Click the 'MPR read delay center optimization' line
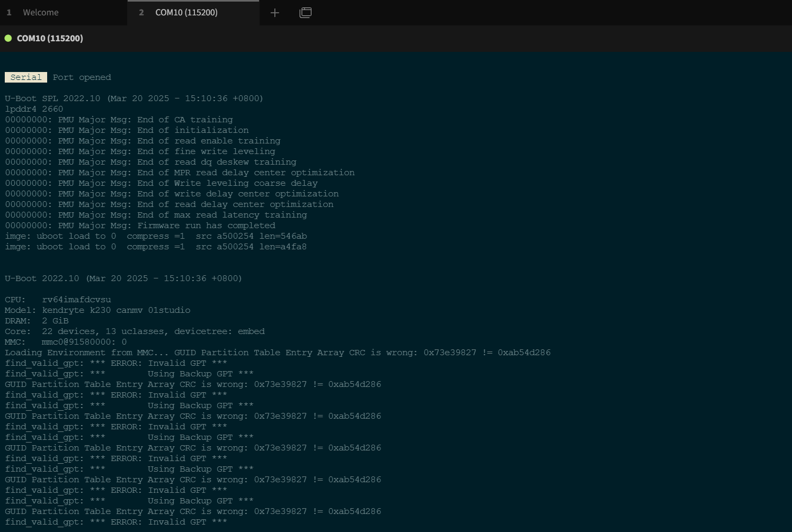Viewport: 792px width, 532px height. (x=180, y=173)
